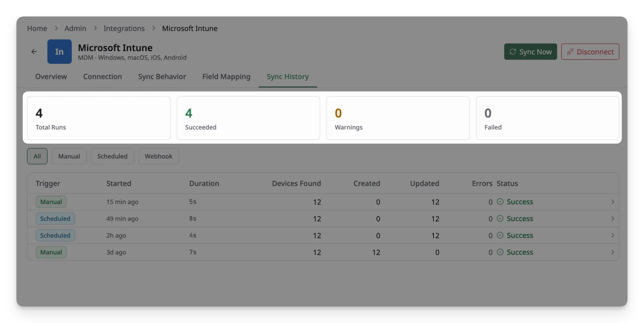The image size is (644, 323).
Task: Click the Trigger column header
Action: 48,183
